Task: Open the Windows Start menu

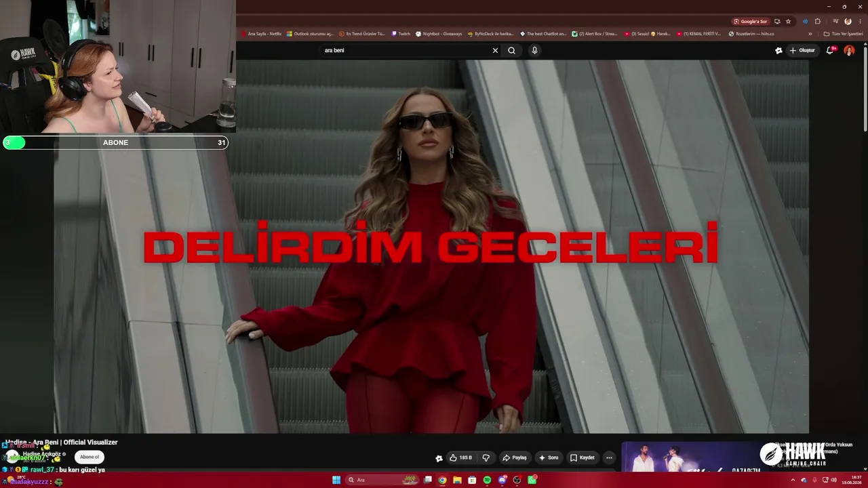Action: point(336,480)
